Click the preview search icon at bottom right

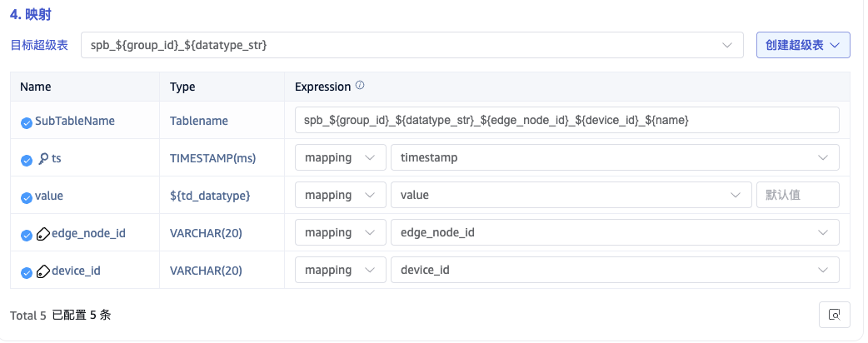pos(835,315)
